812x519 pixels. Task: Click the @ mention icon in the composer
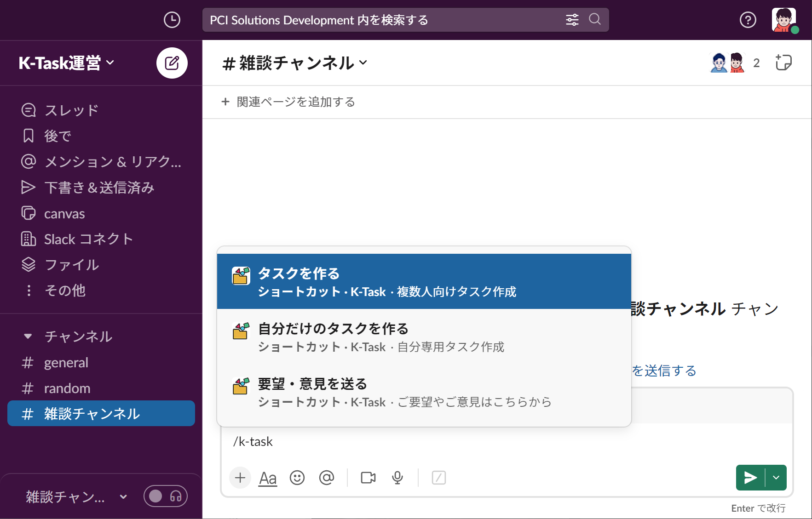(327, 478)
